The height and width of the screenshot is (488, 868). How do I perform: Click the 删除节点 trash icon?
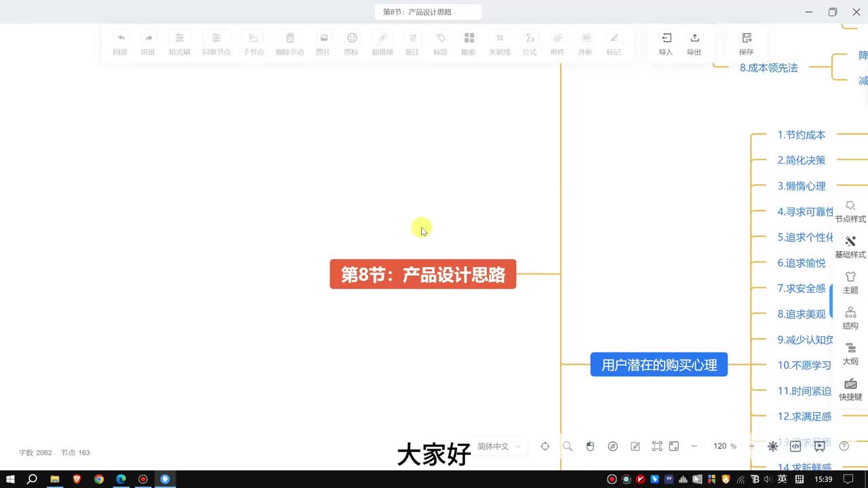290,44
